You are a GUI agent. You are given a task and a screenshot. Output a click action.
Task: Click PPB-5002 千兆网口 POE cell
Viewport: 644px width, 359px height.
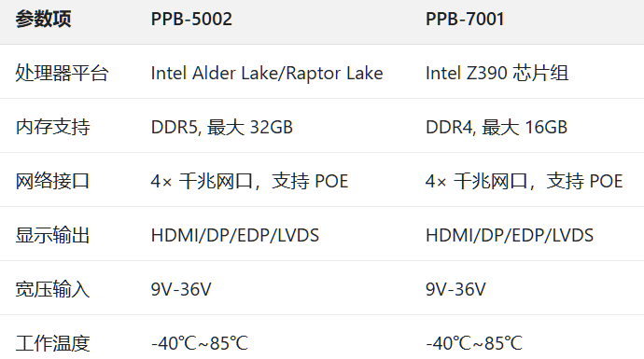coord(249,181)
